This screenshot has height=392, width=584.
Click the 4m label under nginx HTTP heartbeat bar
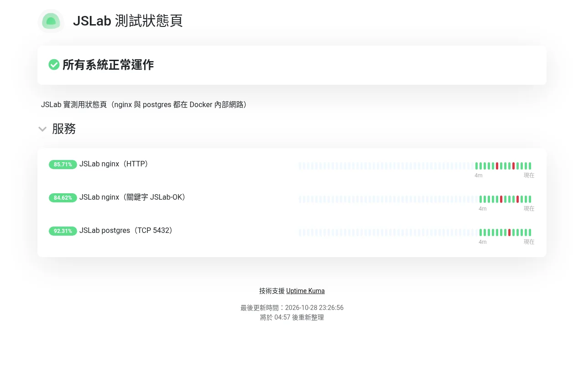[479, 175]
